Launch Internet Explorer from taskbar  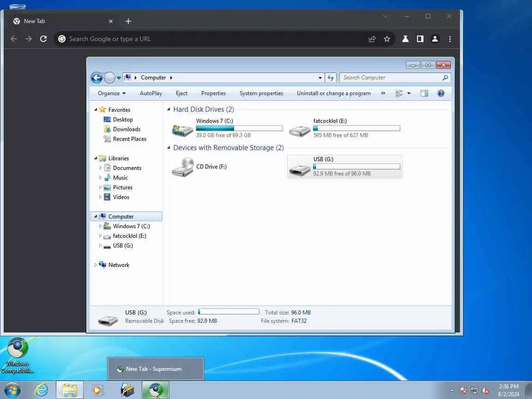pos(42,390)
